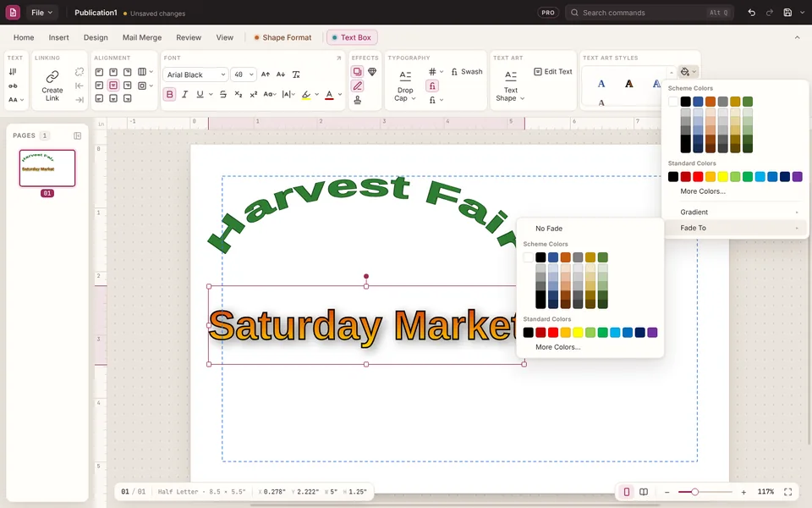Toggle middle center alignment
This screenshot has width=812, height=508.
point(113,86)
